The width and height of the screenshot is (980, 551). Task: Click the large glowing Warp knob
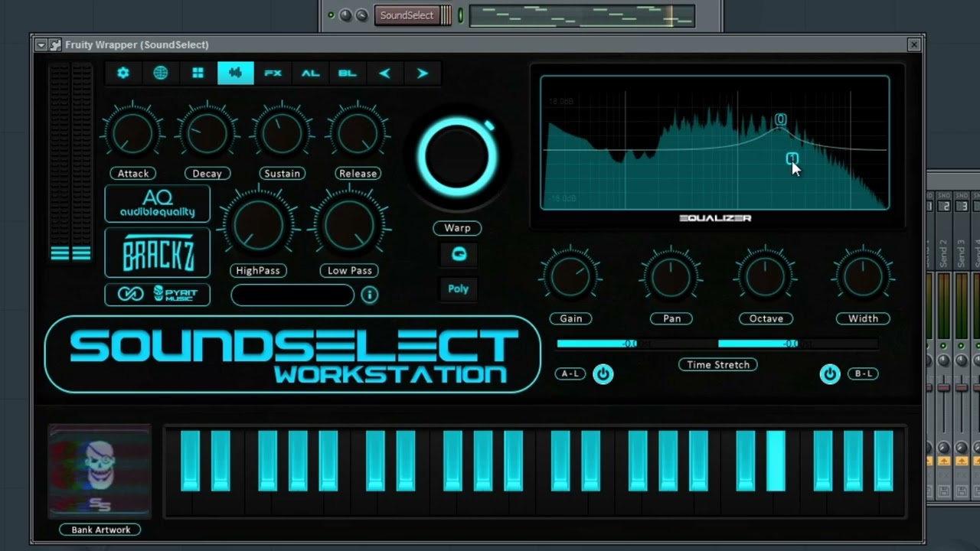tap(457, 157)
